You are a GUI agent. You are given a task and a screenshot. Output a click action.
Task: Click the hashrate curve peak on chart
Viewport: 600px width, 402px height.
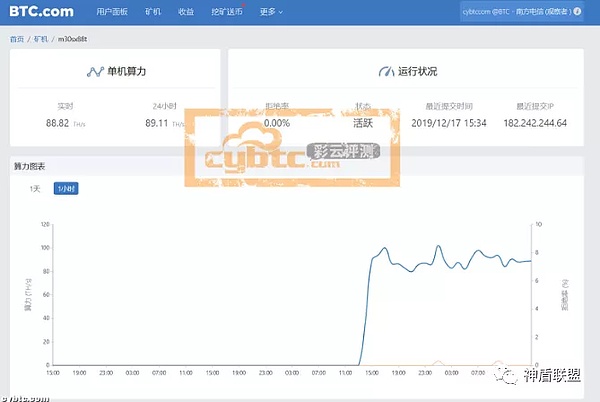tap(437, 246)
